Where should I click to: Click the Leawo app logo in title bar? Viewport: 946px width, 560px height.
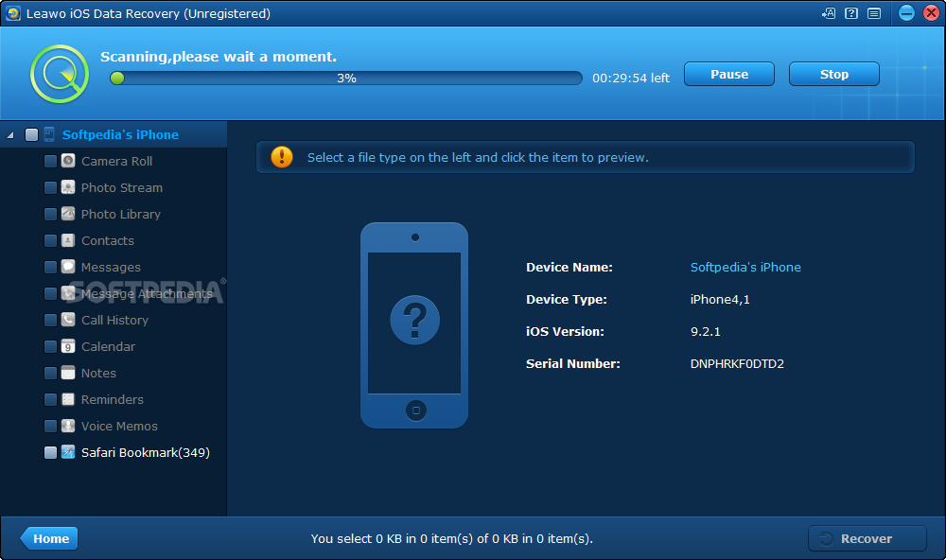pos(12,13)
